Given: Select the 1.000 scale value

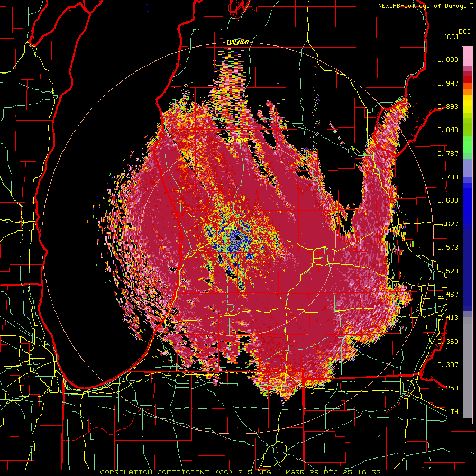Looking at the screenshot, I should [x=448, y=59].
